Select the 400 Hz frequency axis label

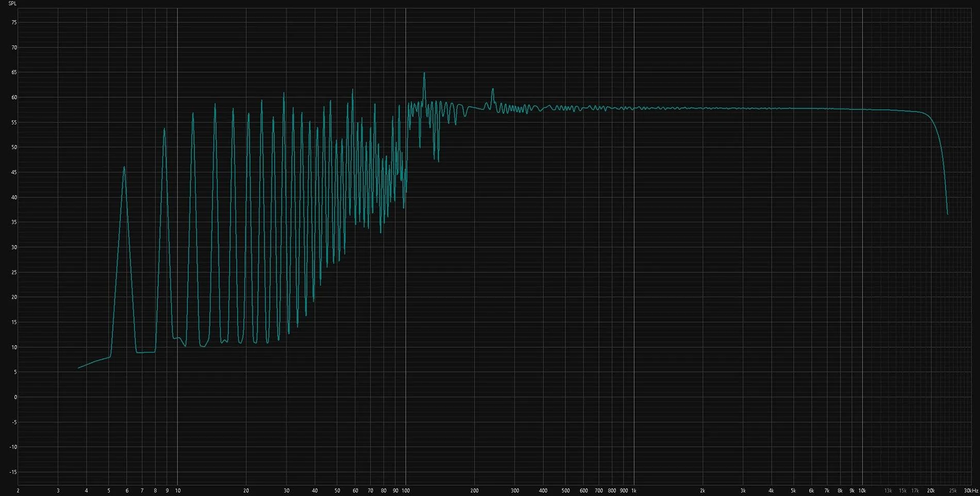pos(543,491)
